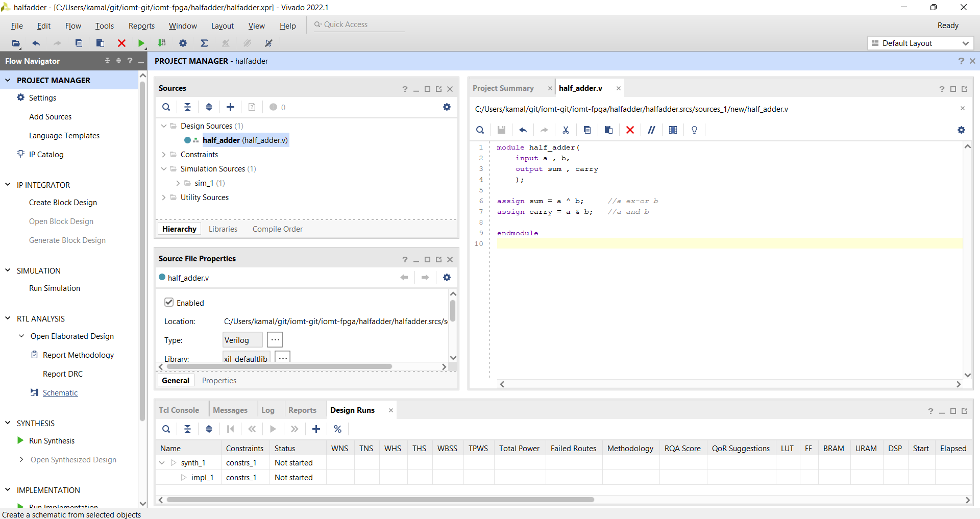The image size is (980, 519).
Task: Click Design Runs horizontal scrollbar
Action: (380, 500)
